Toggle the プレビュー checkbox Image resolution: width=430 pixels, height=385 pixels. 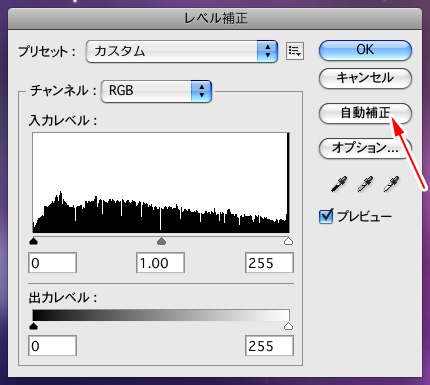pos(326,216)
